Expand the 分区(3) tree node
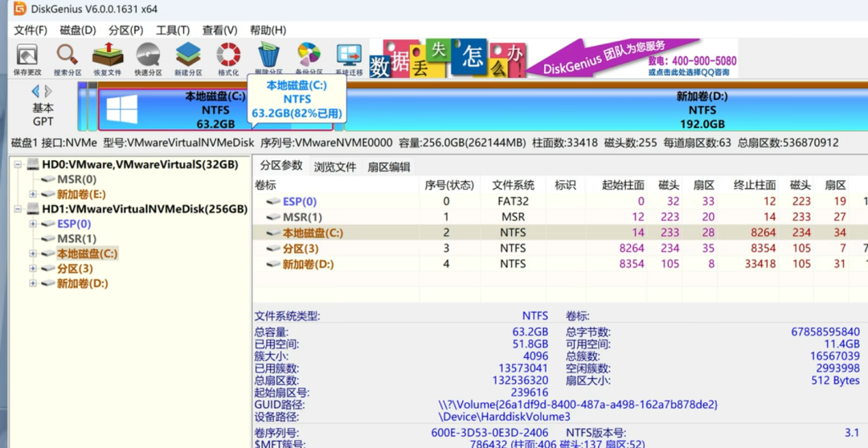Image resolution: width=868 pixels, height=448 pixels. click(x=33, y=269)
